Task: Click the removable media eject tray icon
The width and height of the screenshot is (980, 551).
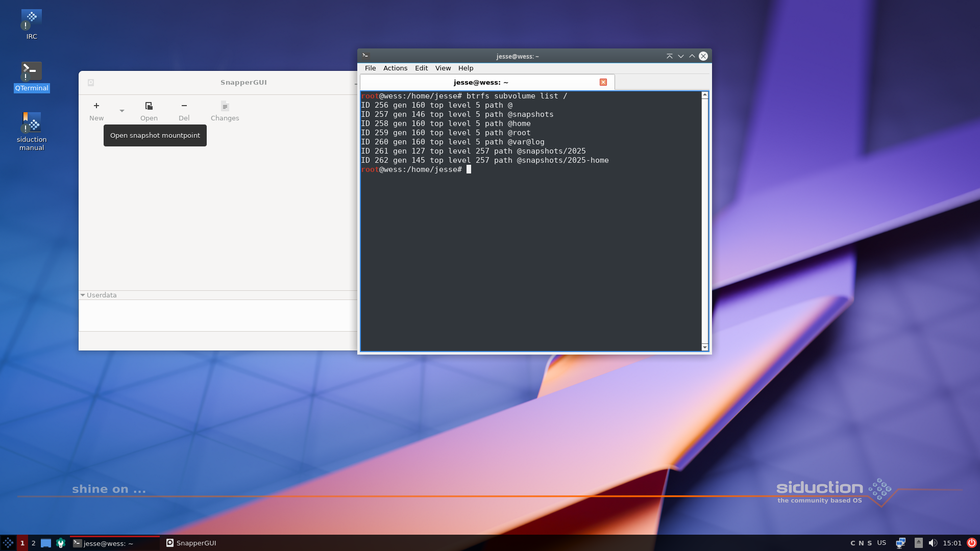Action: 918,543
